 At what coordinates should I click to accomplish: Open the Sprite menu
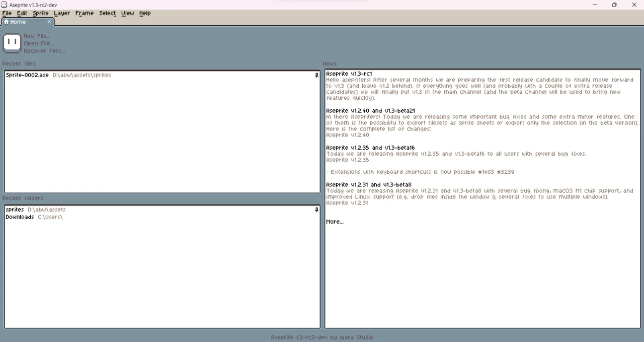40,13
